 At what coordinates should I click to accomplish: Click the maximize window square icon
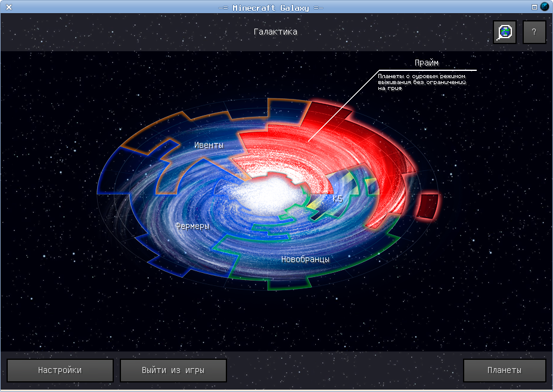tap(535, 7)
